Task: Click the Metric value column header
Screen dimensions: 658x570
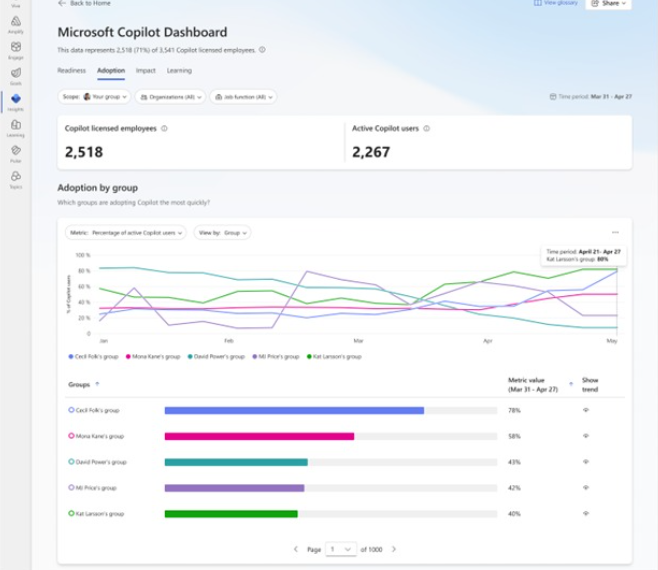Action: coord(533,384)
